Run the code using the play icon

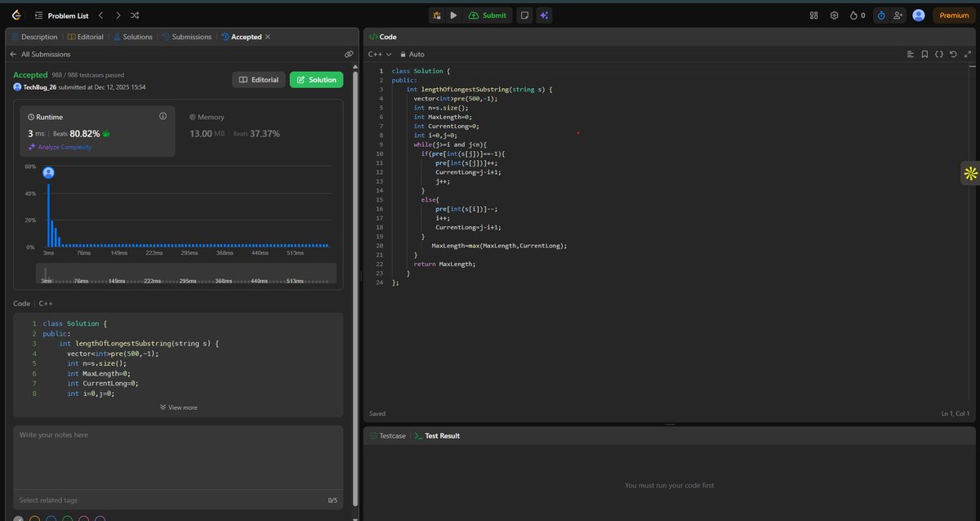454,15
